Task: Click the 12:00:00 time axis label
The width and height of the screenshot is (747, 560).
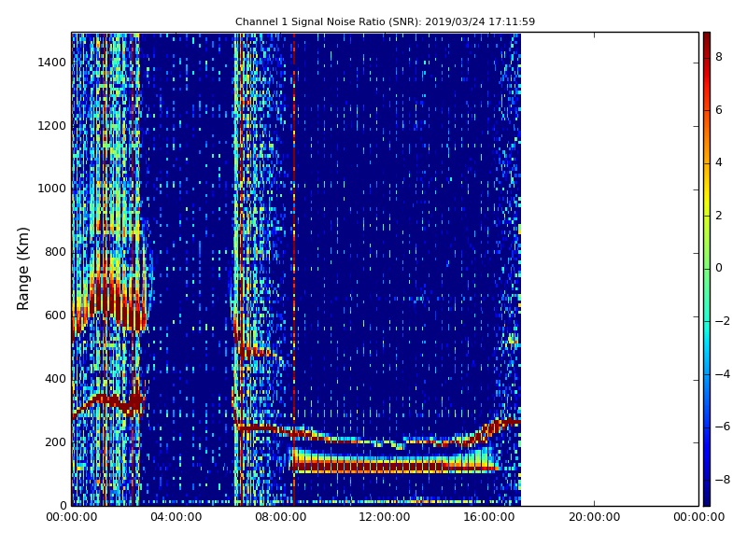Action: click(x=385, y=517)
